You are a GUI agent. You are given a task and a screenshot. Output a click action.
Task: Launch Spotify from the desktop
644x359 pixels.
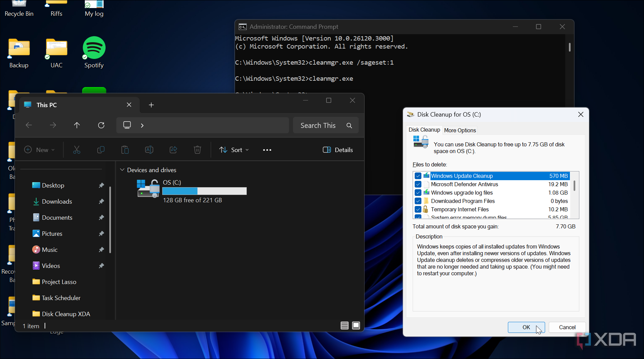point(94,48)
